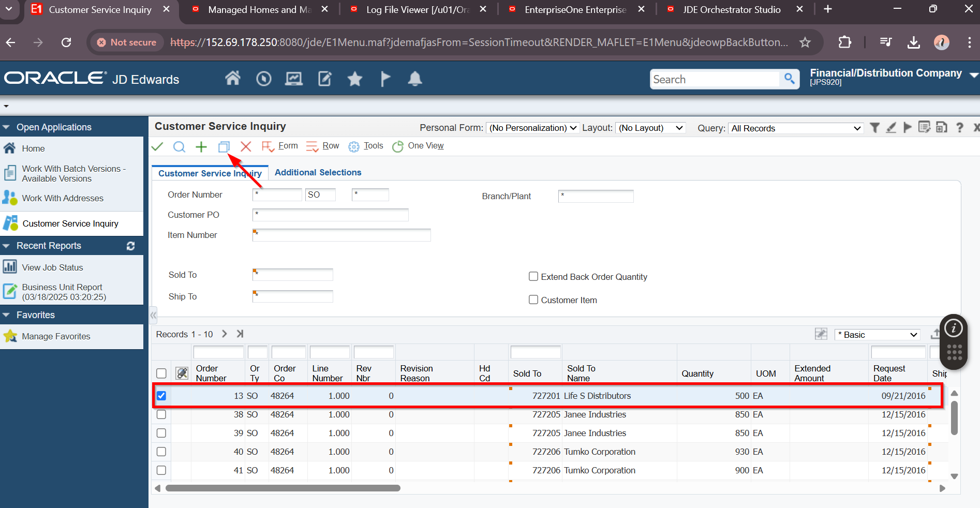Switch to the Additional Selections tab
The image size is (980, 508).
click(x=318, y=173)
